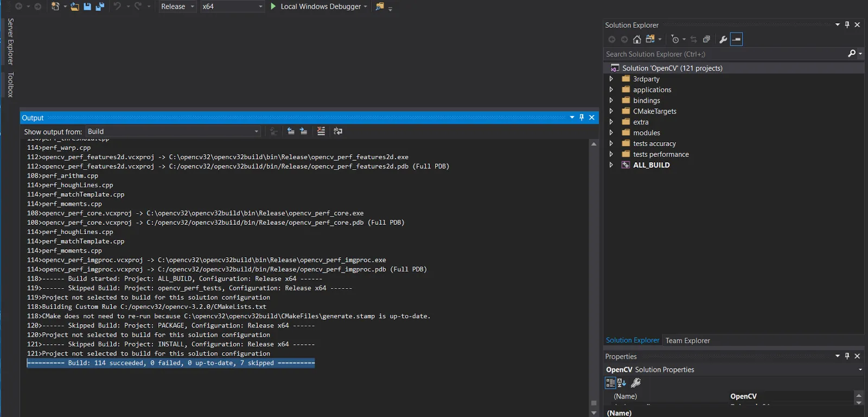Click the Navigate Forward icon in main toolbar
Viewport: 868px width, 417px height.
click(37, 7)
